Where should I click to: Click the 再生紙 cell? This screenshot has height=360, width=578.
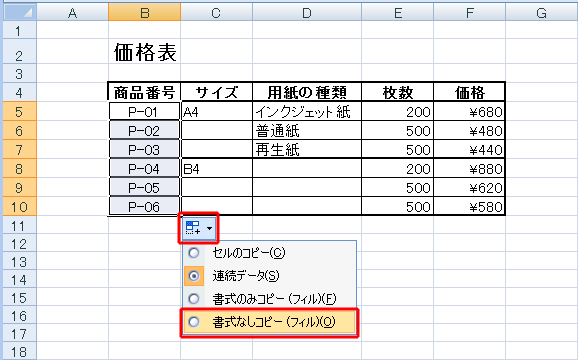coord(307,150)
